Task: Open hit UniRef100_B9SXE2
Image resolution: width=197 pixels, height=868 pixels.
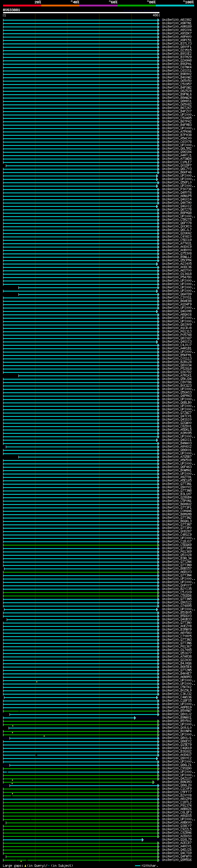Action: (176, 54)
